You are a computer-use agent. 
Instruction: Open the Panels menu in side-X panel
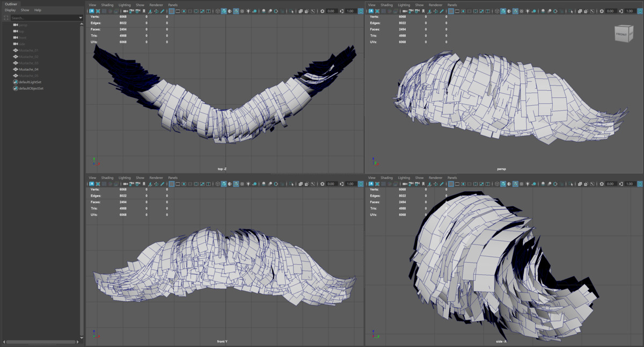[x=452, y=178]
